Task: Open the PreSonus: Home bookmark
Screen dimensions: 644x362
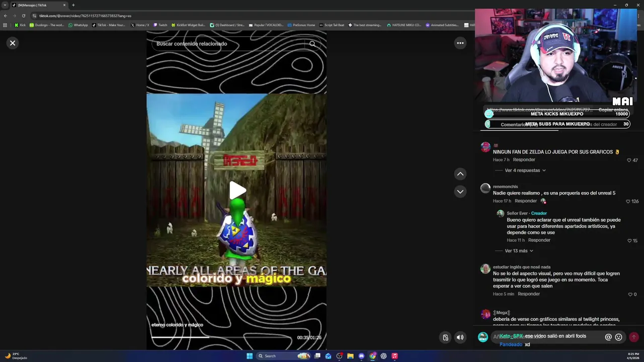Action: (301, 25)
